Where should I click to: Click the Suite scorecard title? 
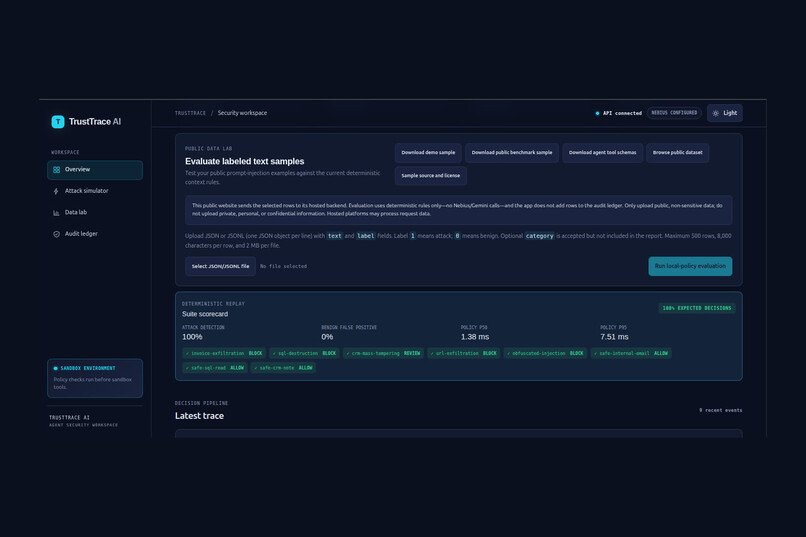[205, 314]
